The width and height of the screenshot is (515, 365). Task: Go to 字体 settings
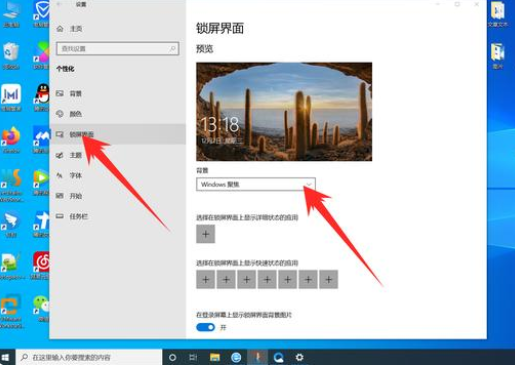[x=75, y=176]
